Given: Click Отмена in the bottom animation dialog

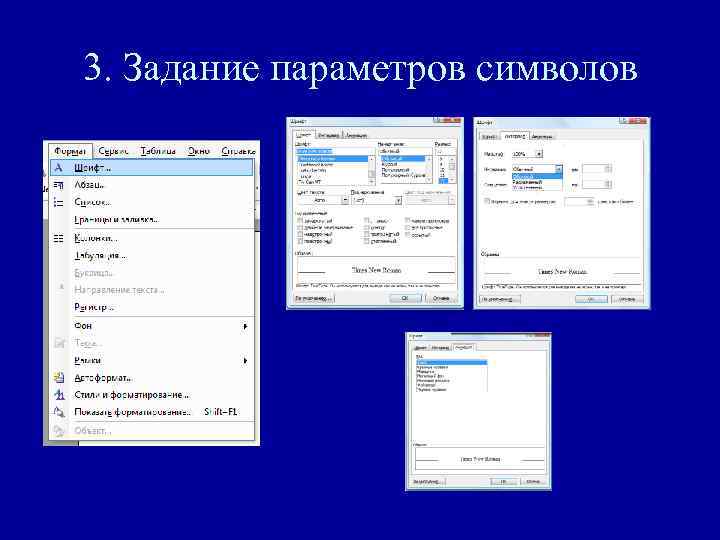Looking at the screenshot, I should click(x=533, y=482).
